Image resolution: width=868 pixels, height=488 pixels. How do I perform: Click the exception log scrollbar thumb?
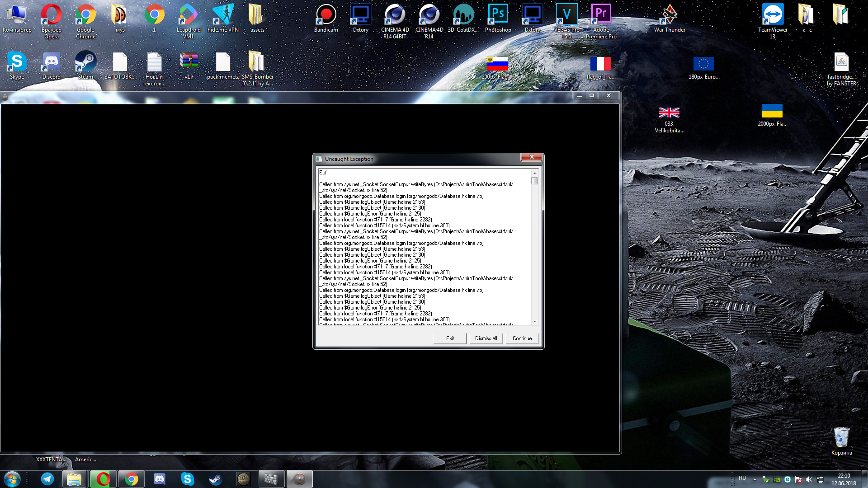[535, 181]
